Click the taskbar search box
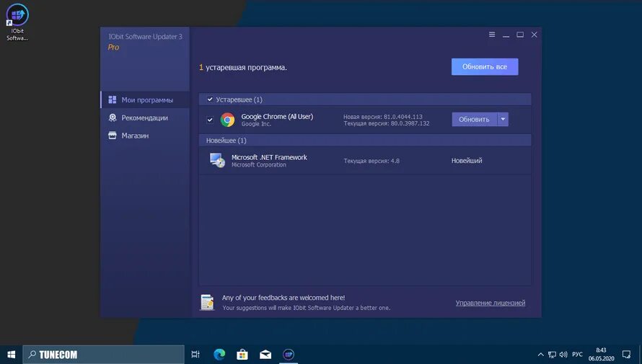 103,354
